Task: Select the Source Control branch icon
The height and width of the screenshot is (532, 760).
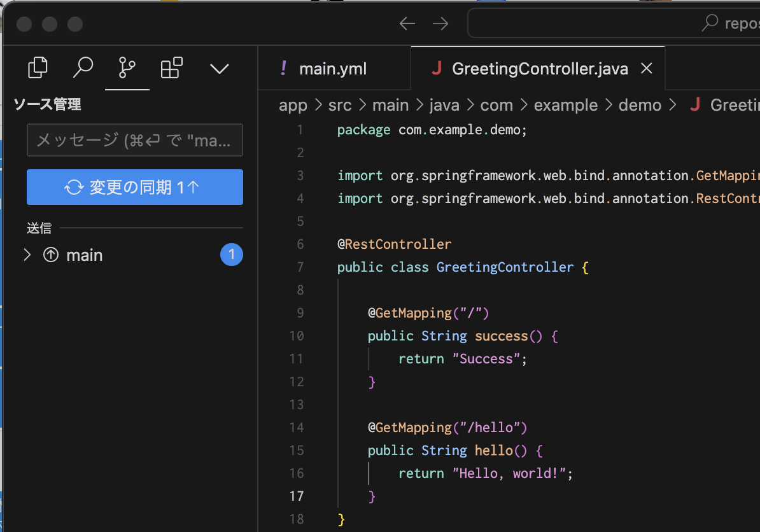Action: point(127,68)
